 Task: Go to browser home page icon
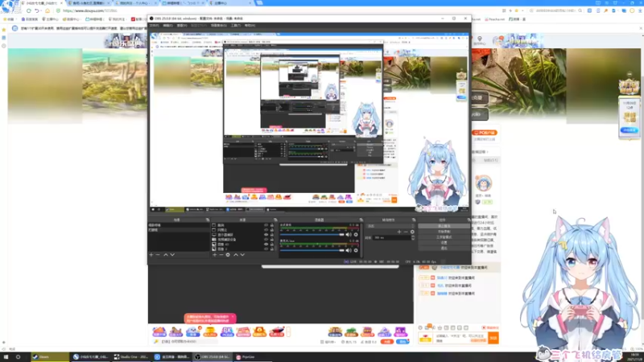47,10
